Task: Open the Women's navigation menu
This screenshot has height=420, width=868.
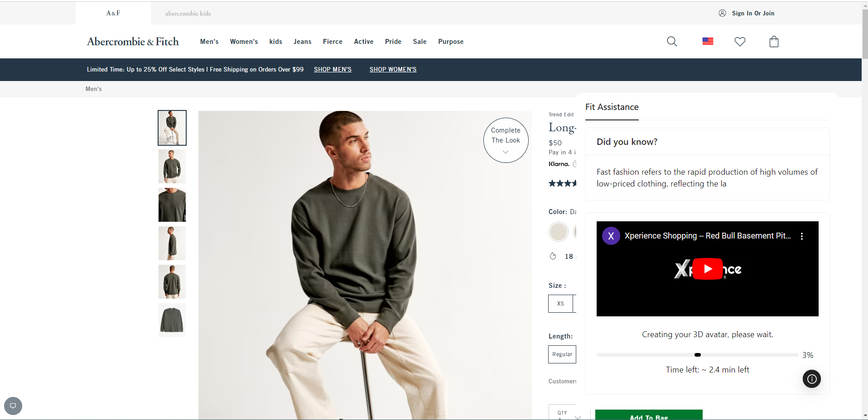Action: (x=244, y=42)
